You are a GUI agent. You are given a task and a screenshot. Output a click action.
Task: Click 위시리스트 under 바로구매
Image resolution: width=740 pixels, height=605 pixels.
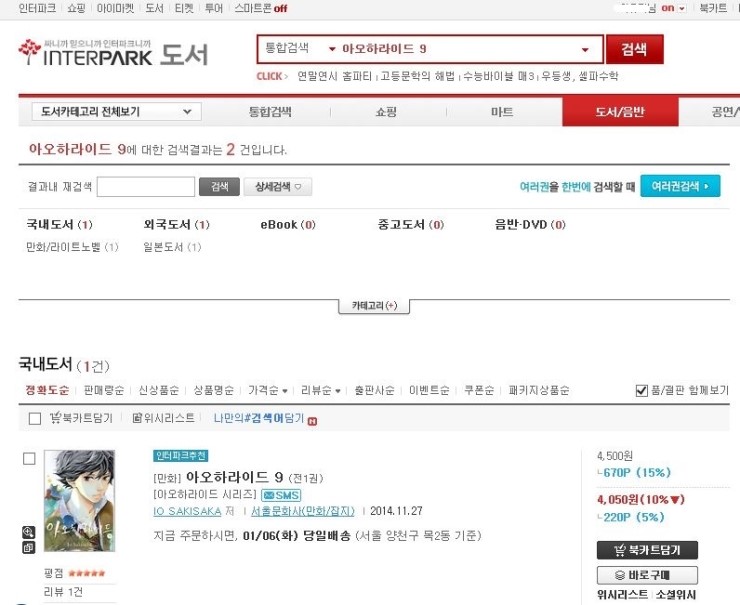[x=622, y=595]
